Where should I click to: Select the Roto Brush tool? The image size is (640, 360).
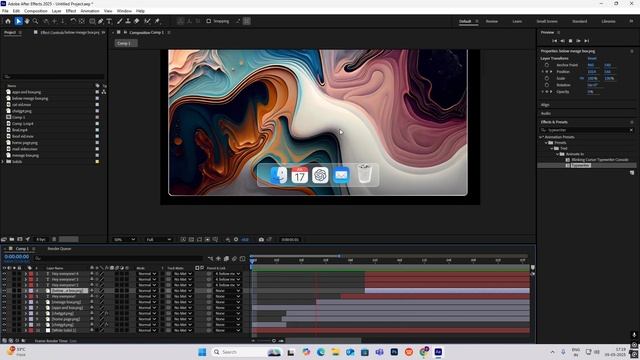[147, 21]
